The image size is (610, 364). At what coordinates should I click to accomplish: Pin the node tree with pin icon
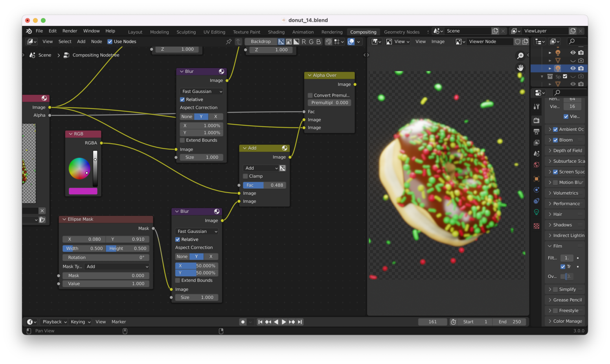click(229, 42)
